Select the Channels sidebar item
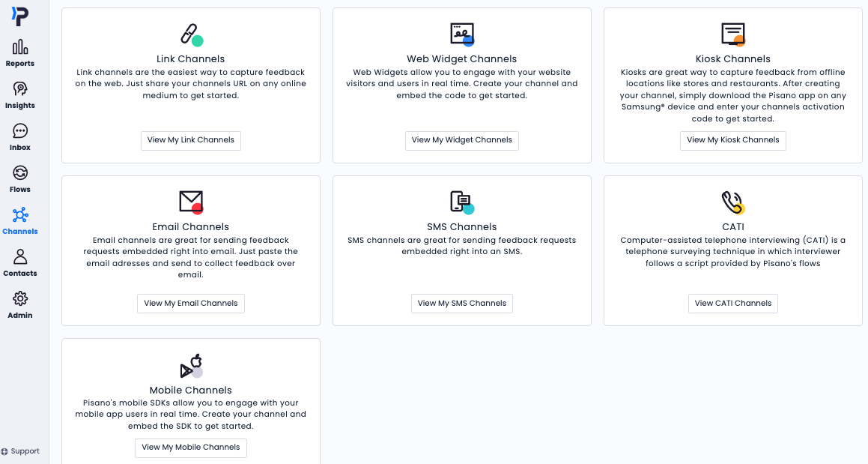 [20, 220]
